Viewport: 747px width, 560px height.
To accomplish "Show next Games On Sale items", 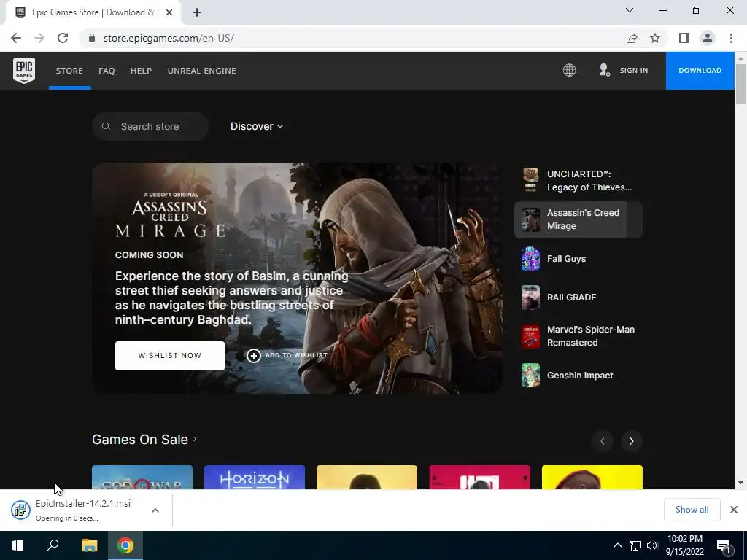I will (632, 441).
